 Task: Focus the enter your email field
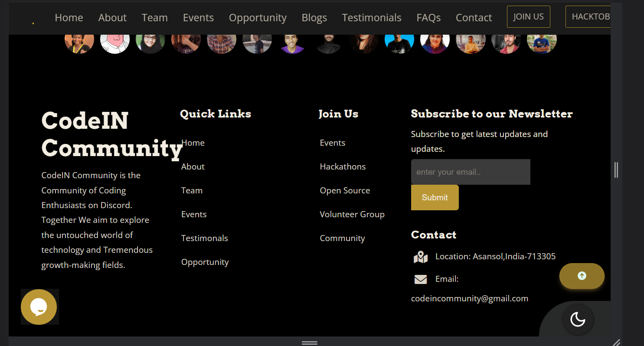[471, 172]
